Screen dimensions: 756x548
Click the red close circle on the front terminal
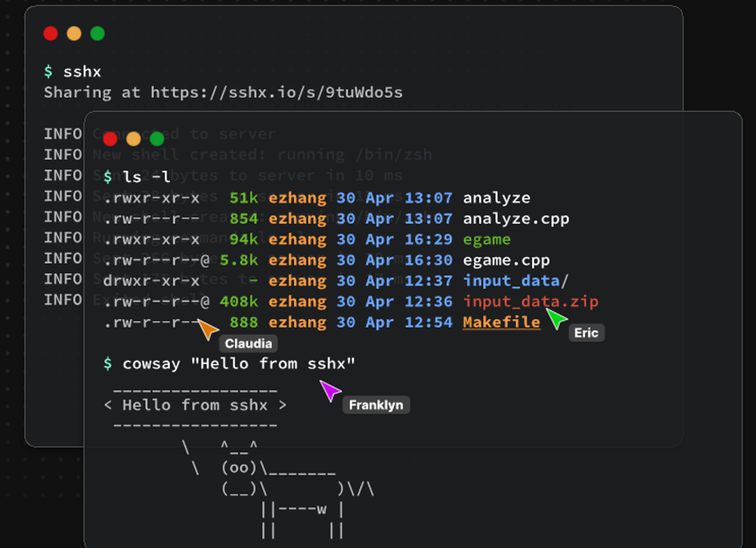point(110,139)
